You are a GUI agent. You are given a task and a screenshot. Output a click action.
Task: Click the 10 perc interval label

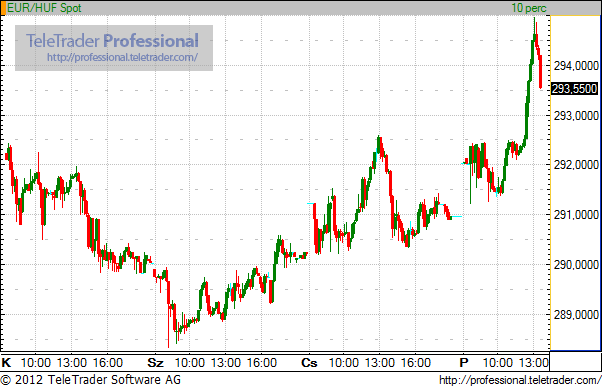pos(529,8)
